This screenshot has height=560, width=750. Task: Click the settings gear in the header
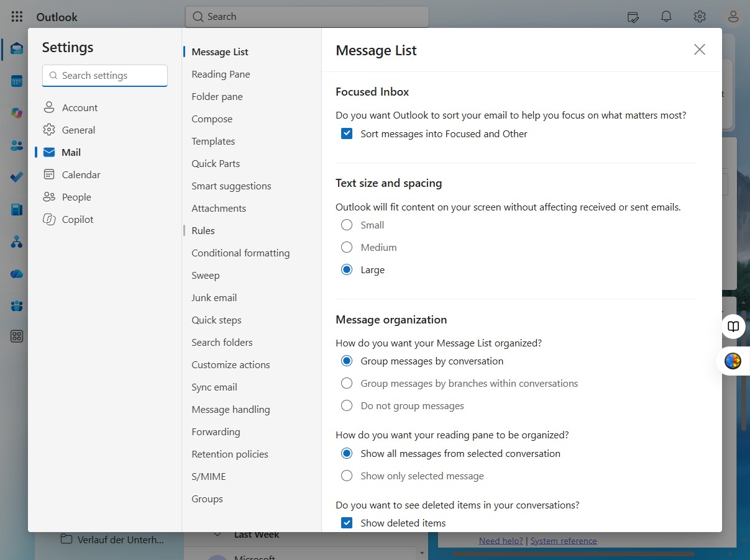[x=700, y=17]
